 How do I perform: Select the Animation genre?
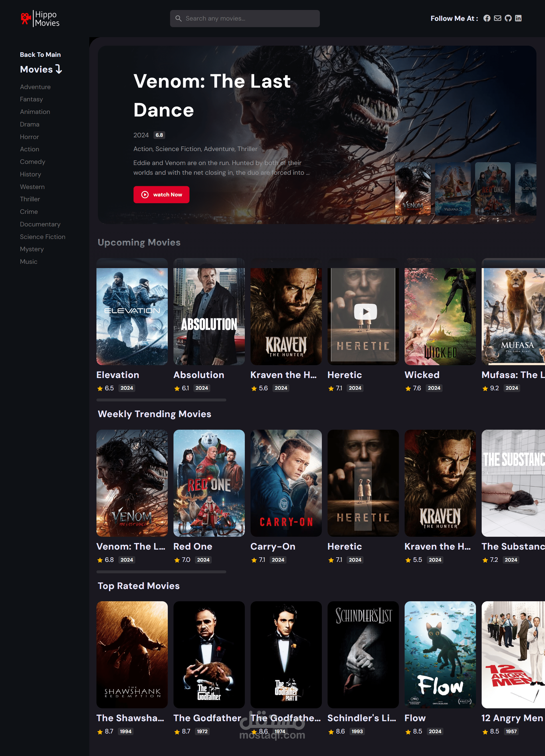35,112
